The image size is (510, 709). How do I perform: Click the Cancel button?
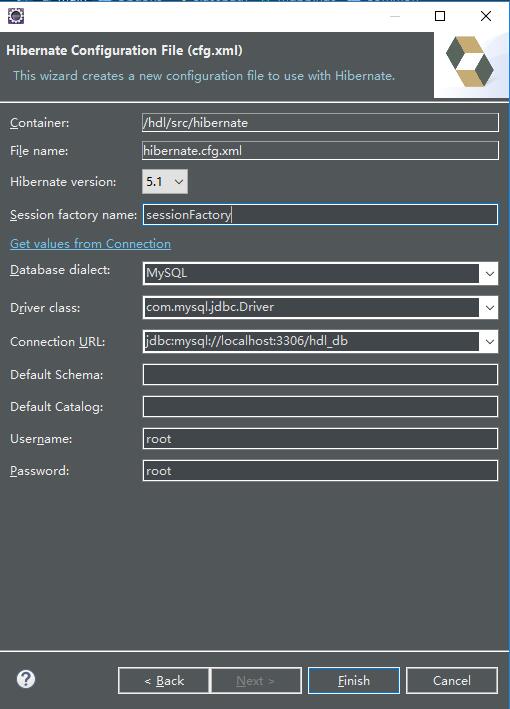pyautogui.click(x=452, y=680)
